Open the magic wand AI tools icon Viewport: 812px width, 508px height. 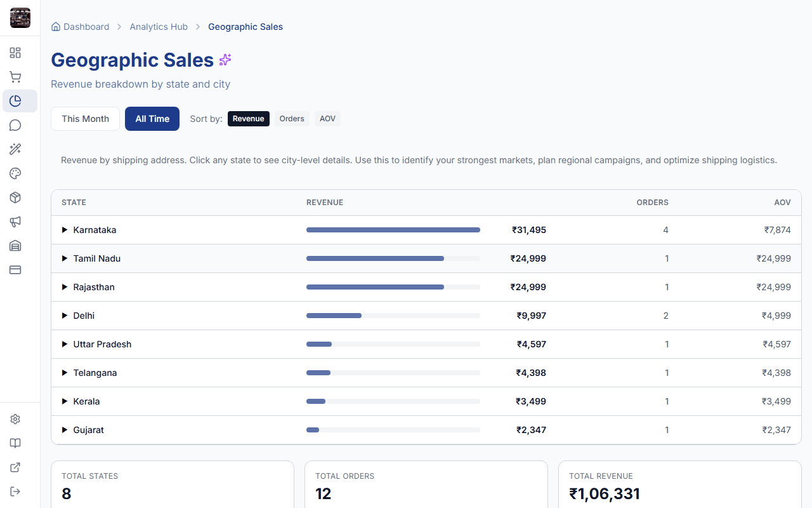15,149
